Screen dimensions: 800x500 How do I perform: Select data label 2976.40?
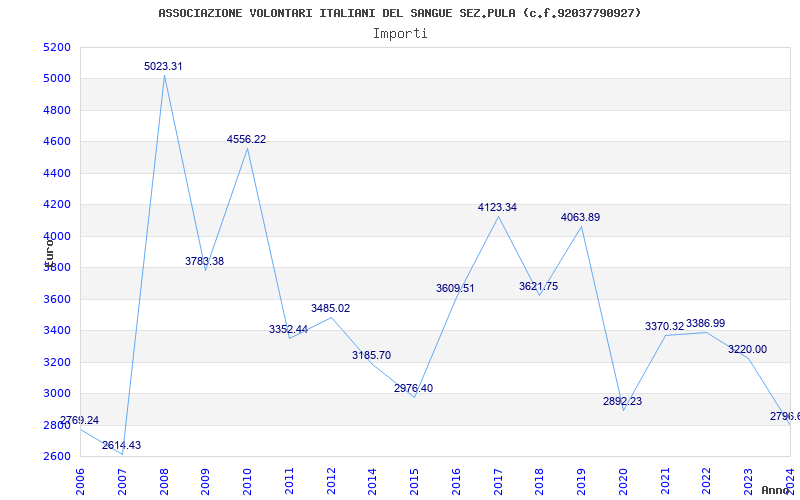413,388
